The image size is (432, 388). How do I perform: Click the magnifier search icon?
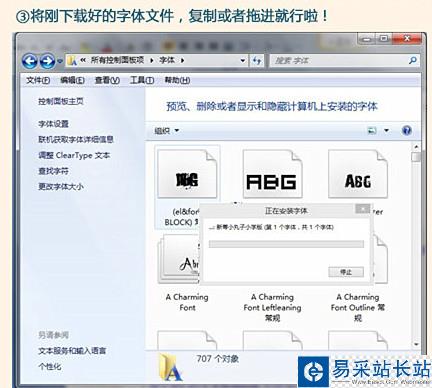pyautogui.click(x=413, y=60)
